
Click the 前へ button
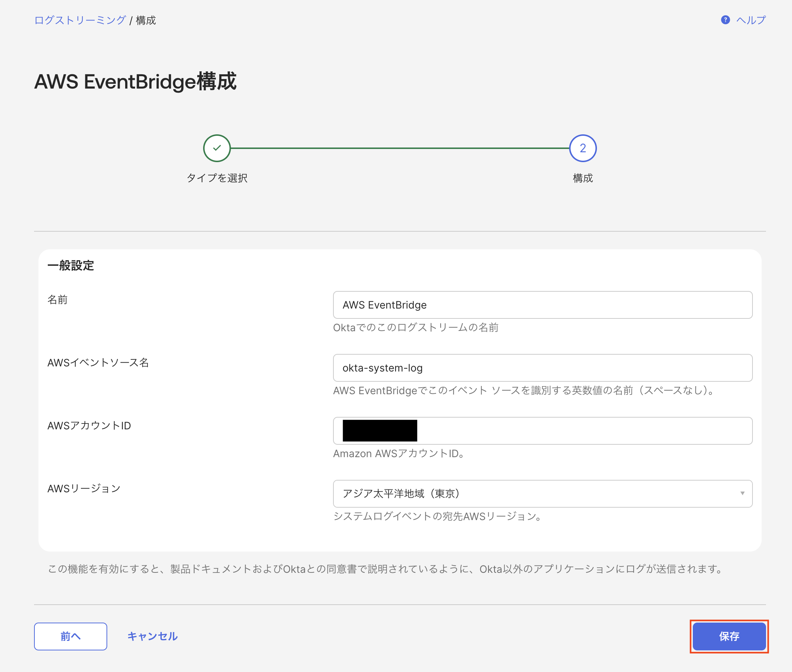tap(70, 636)
